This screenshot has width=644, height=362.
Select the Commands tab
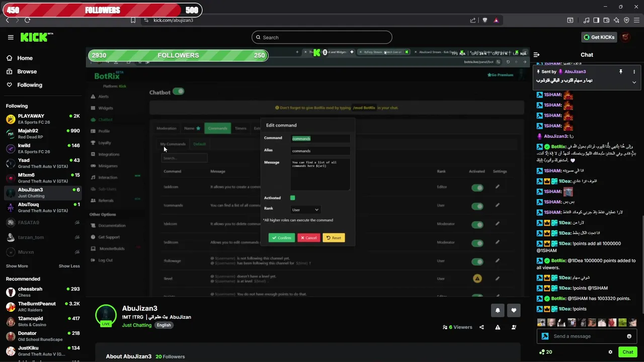coord(217,128)
